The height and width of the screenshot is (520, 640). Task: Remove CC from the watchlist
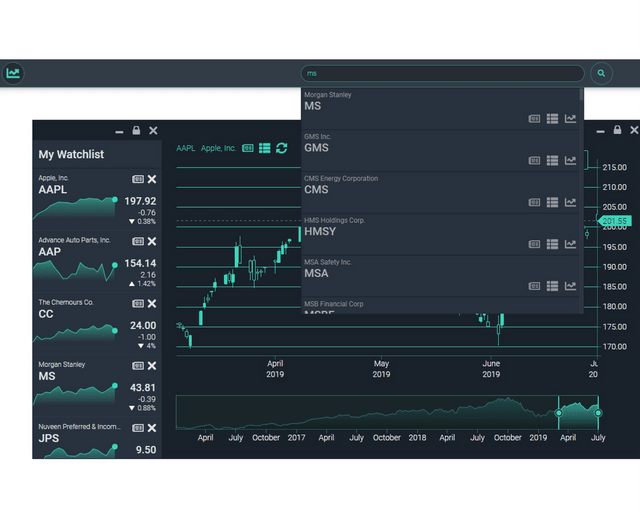152,304
